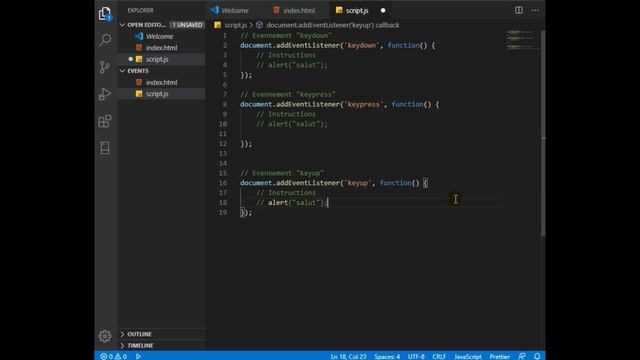Viewport: 640px width, 360px height.
Task: Place cursor at line 18 alert comment
Action: 292,202
